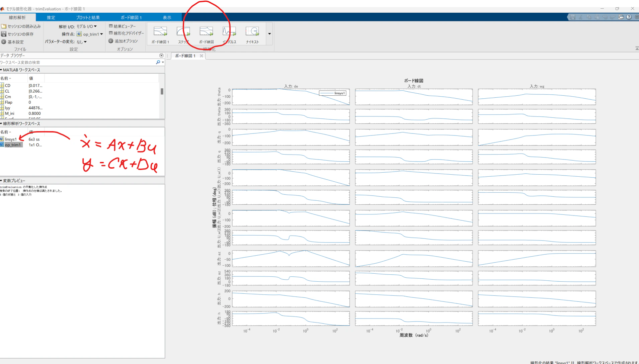Image resolution: width=639 pixels, height=364 pixels.
Task: Switch to the 推定 ribbon tab
Action: point(51,17)
